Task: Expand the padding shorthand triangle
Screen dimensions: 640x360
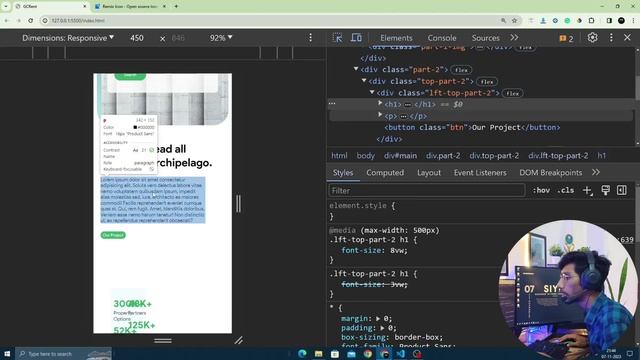Action: point(382,328)
